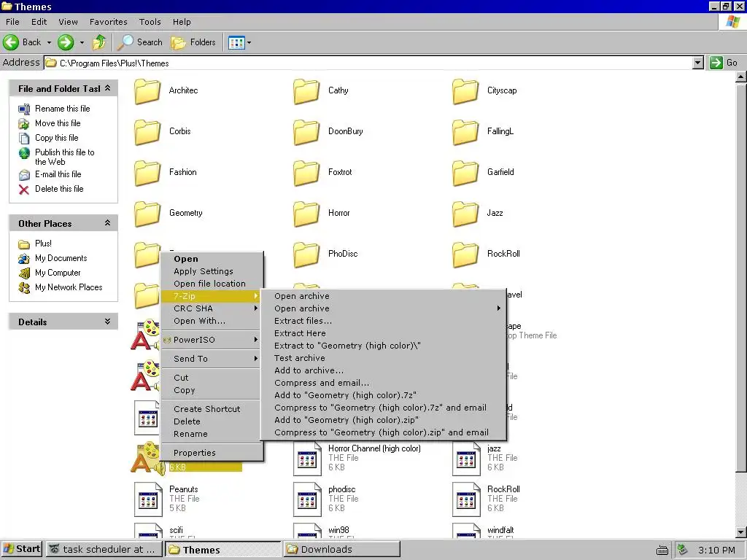
Task: Select the Architec folder icon
Action: click(147, 91)
